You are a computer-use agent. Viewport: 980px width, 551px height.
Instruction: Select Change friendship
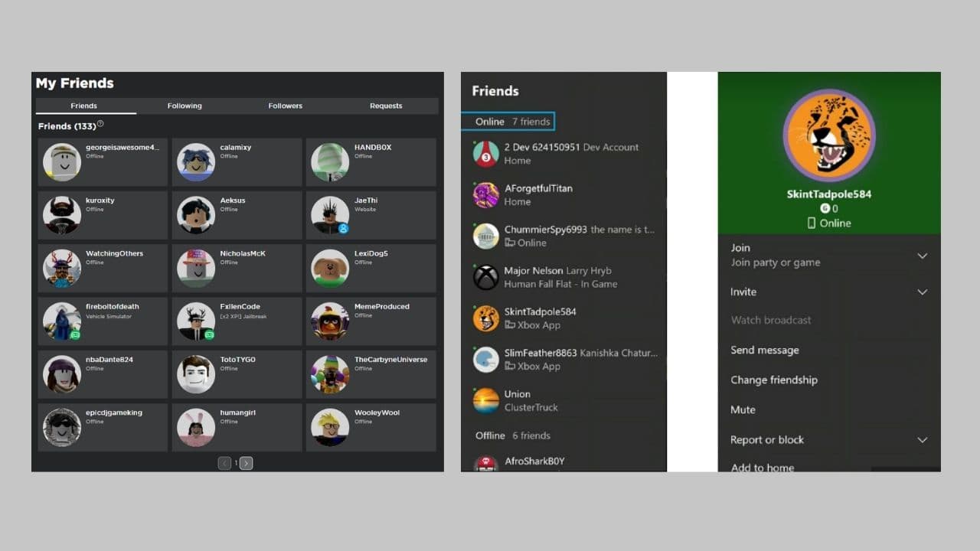coord(773,380)
